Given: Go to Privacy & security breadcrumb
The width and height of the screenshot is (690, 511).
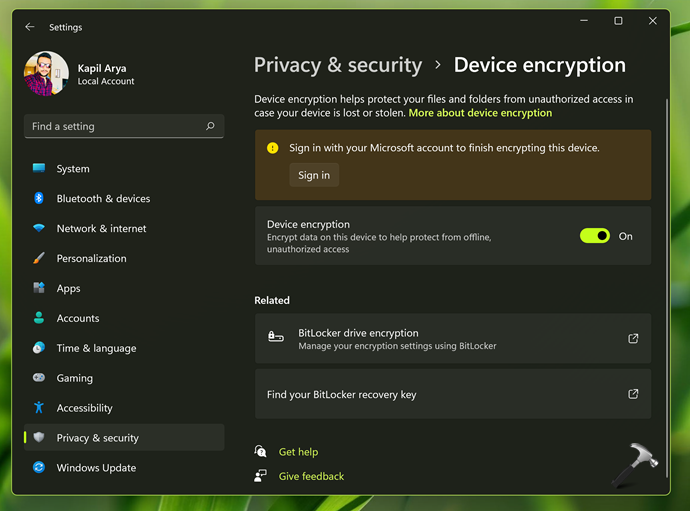Looking at the screenshot, I should (338, 66).
